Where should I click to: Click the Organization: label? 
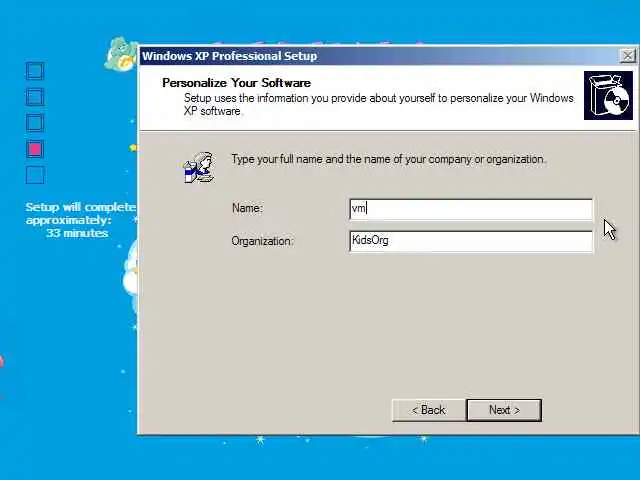click(262, 241)
